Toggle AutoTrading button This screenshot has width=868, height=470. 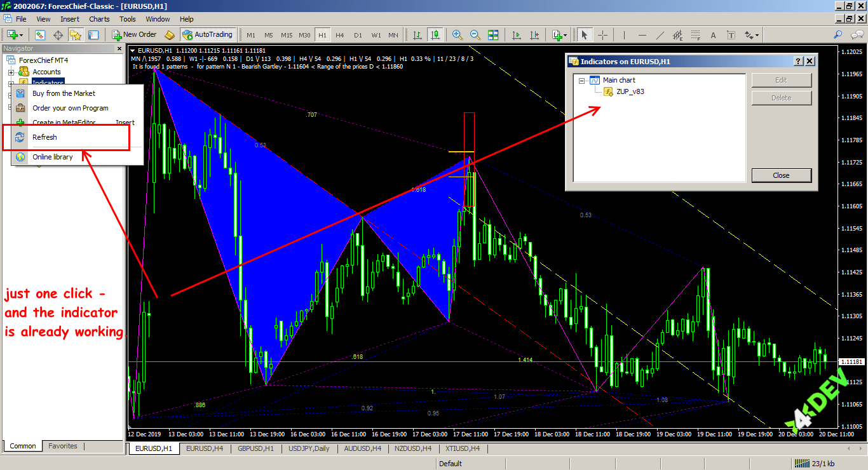click(208, 35)
